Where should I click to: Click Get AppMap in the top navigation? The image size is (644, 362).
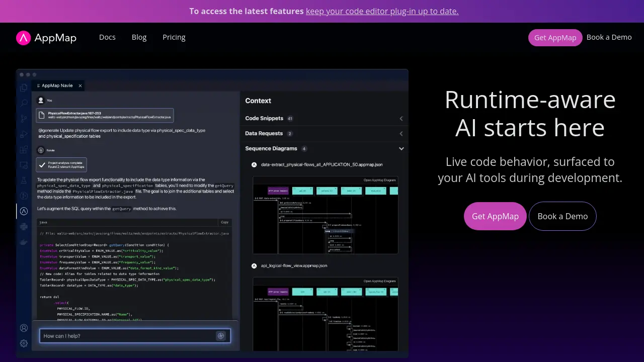[x=555, y=38]
